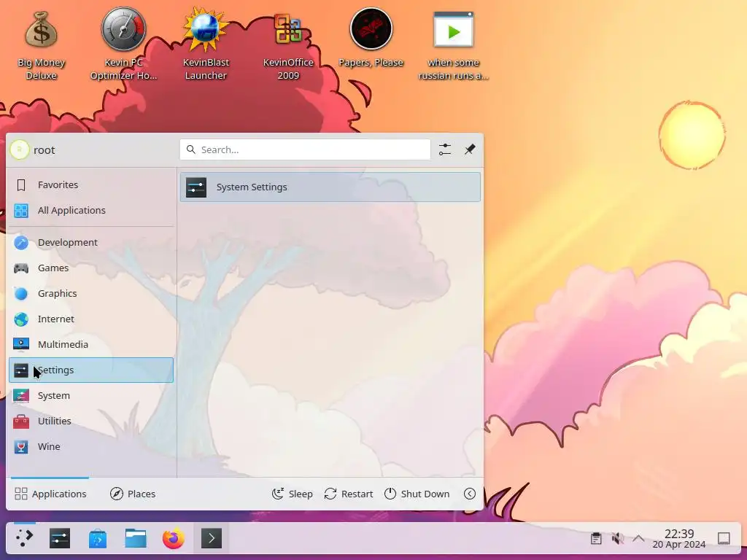Open Discover software store from taskbar

coord(98,538)
